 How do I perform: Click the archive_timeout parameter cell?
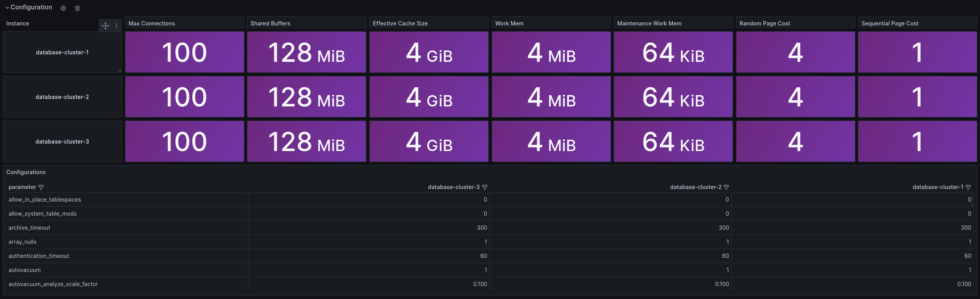point(29,228)
